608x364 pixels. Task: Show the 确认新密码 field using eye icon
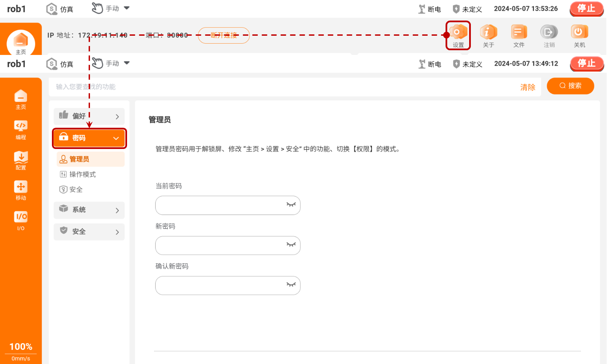tap(291, 285)
